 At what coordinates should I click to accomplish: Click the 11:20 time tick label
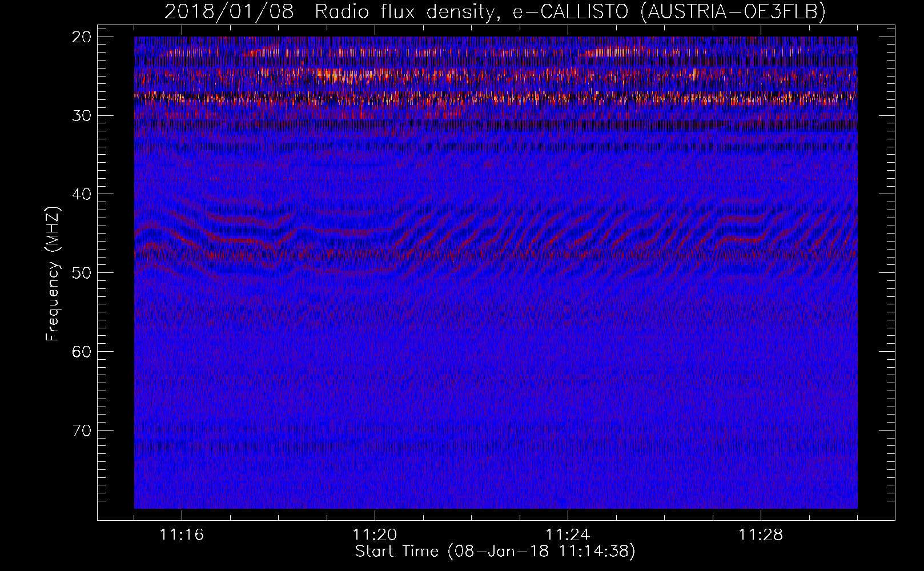(x=375, y=535)
